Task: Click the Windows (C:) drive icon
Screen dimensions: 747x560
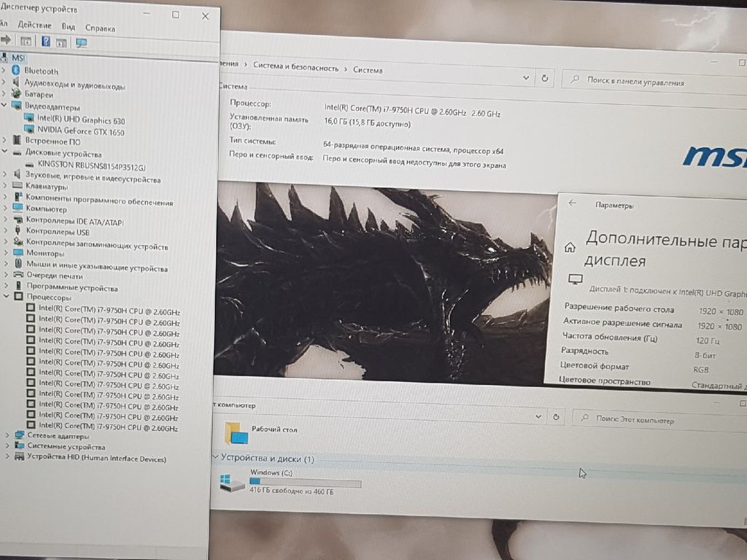Action: pyautogui.click(x=232, y=483)
